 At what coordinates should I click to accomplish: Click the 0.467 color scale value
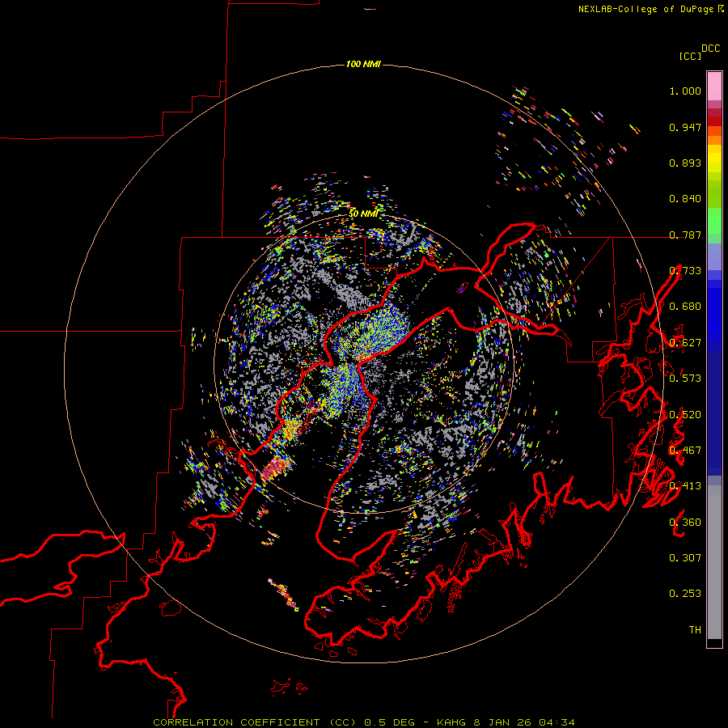click(685, 451)
